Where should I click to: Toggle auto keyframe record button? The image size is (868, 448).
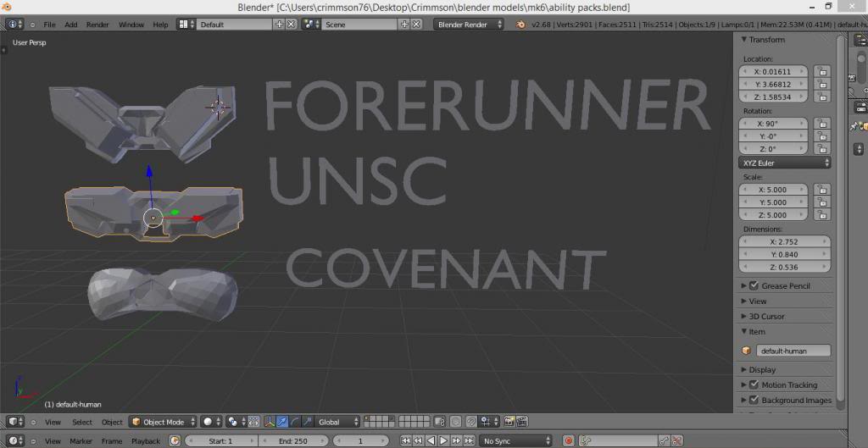pos(569,441)
